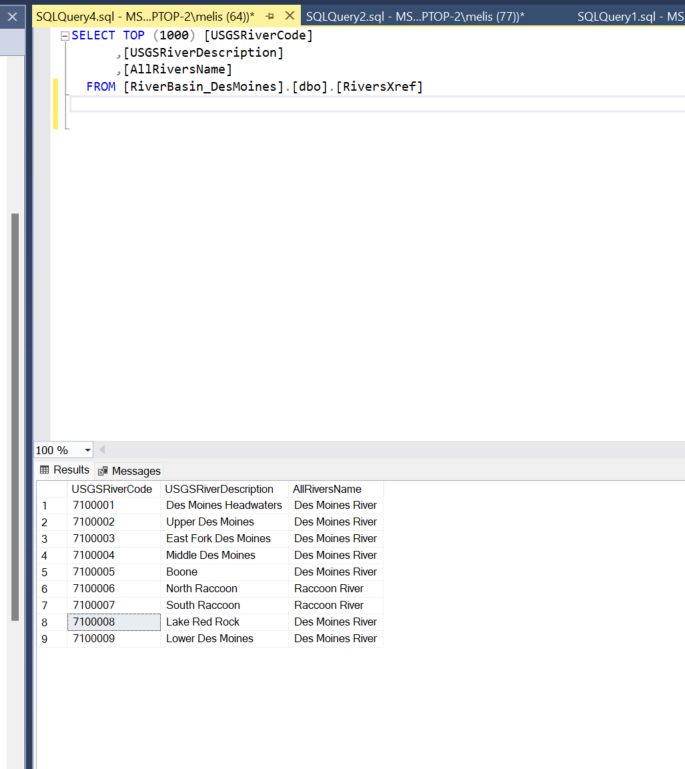Switch to the SQLQuery2.sql tab
Viewport: 685px width, 769px height.
coord(415,17)
